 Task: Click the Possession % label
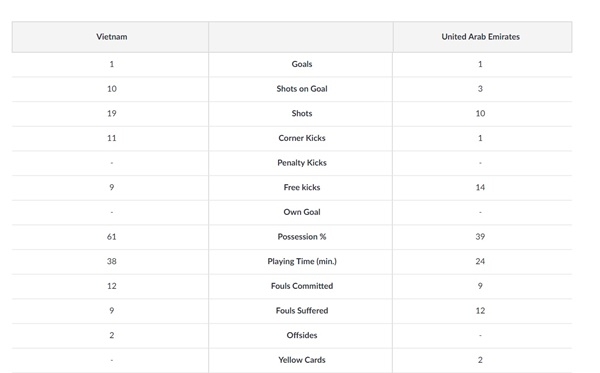(302, 237)
